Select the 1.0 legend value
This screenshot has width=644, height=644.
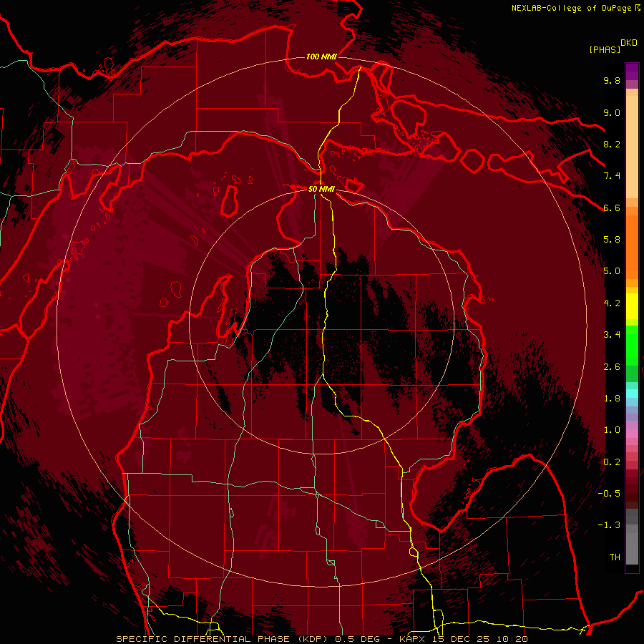[612, 430]
